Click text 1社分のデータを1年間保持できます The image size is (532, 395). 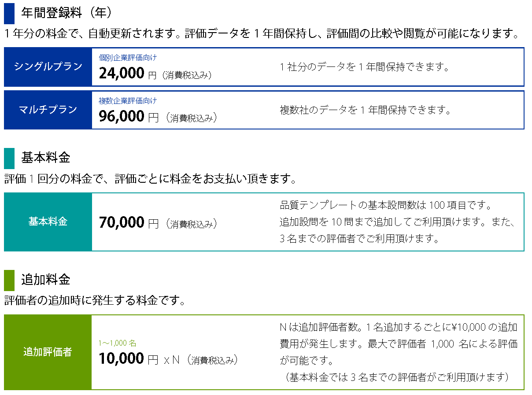(364, 67)
